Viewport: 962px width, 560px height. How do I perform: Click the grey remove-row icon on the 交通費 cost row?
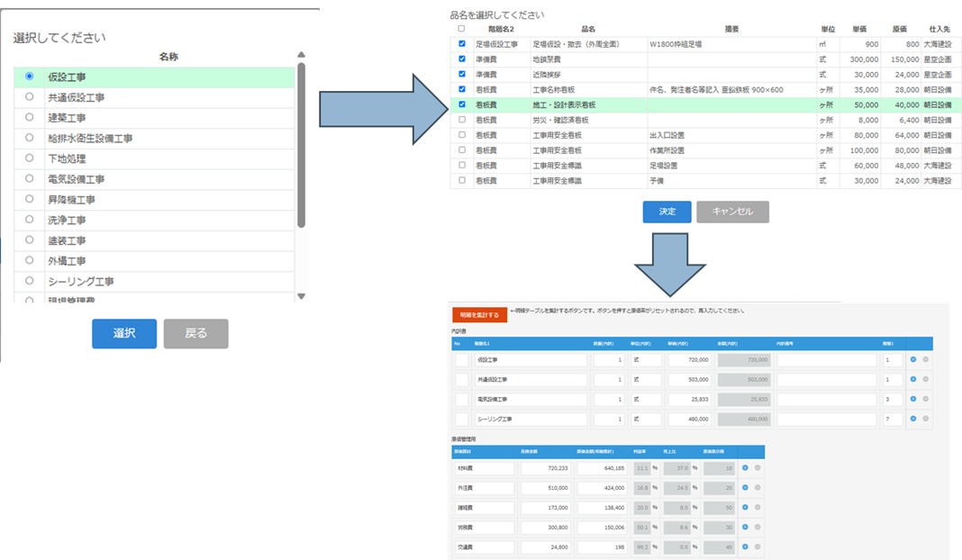coord(757,547)
